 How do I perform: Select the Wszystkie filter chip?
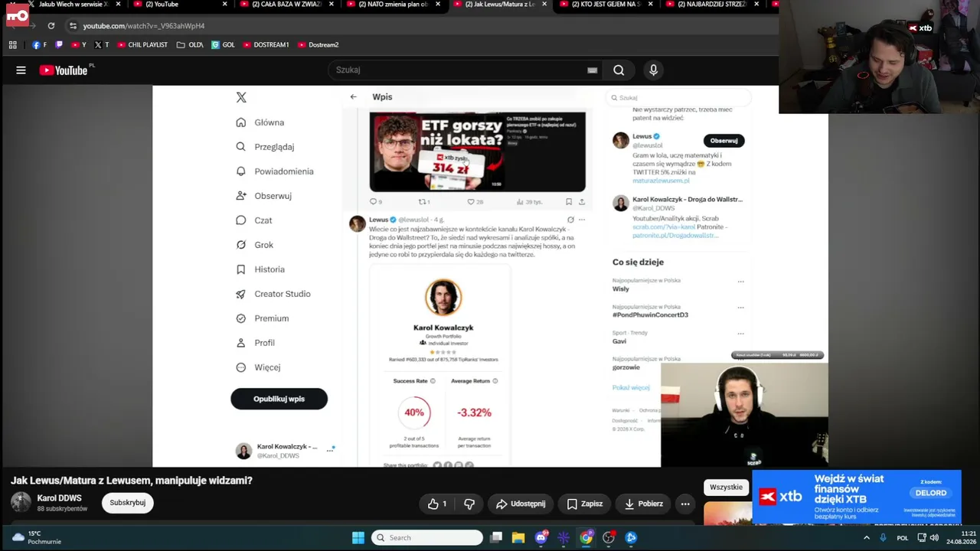[x=726, y=487]
